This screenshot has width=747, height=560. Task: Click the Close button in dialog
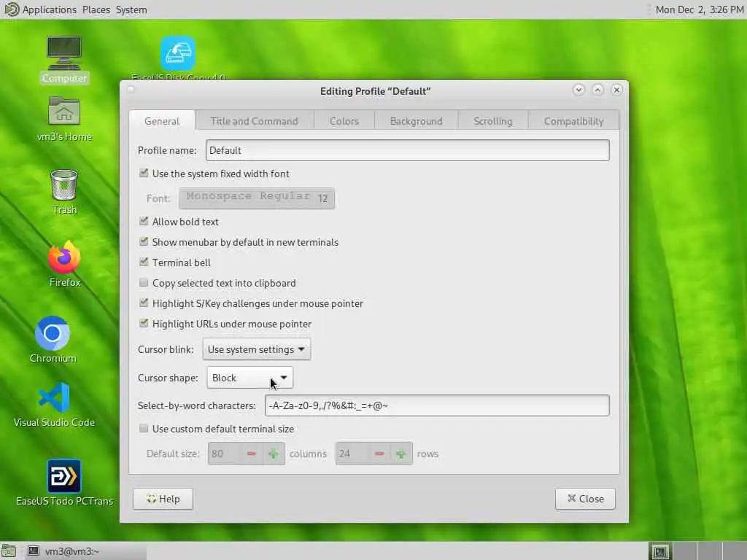click(x=585, y=499)
